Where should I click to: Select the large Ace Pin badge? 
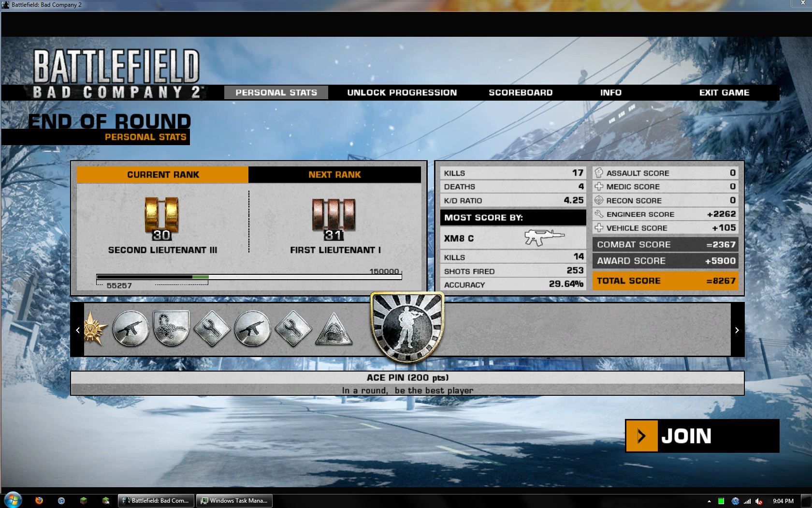tap(407, 328)
